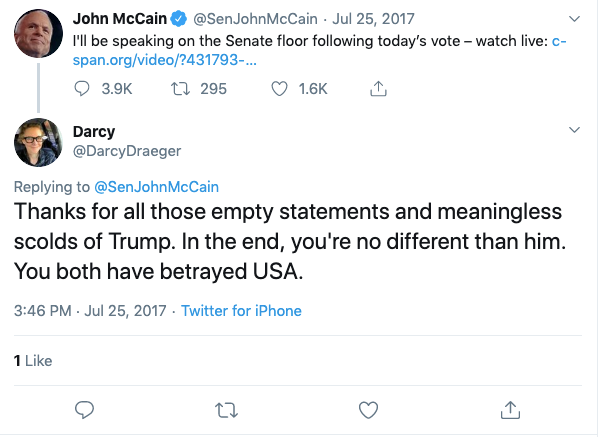Image resolution: width=600 pixels, height=437 pixels.
Task: Retweet John McCain's tweet
Action: tap(182, 89)
